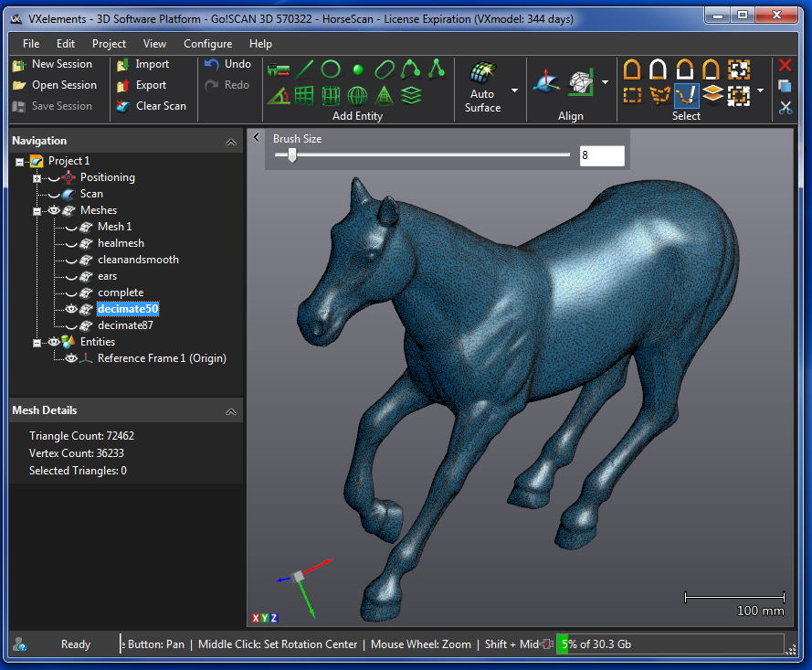This screenshot has height=670, width=812.
Task: Choose the free-form lasso selection tool
Action: tap(659, 95)
